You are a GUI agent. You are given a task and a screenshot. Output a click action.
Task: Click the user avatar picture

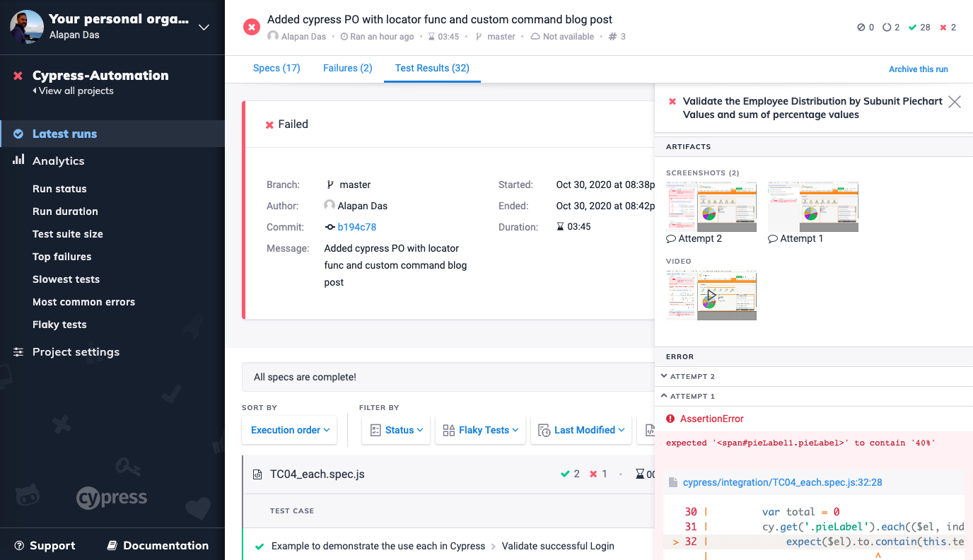click(27, 27)
